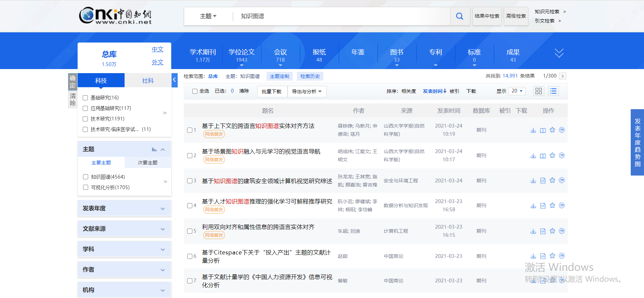Click the 高级检索 button

coord(516,16)
